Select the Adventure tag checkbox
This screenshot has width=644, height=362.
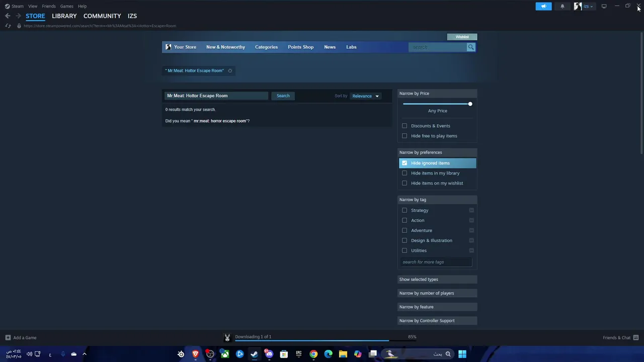click(405, 230)
